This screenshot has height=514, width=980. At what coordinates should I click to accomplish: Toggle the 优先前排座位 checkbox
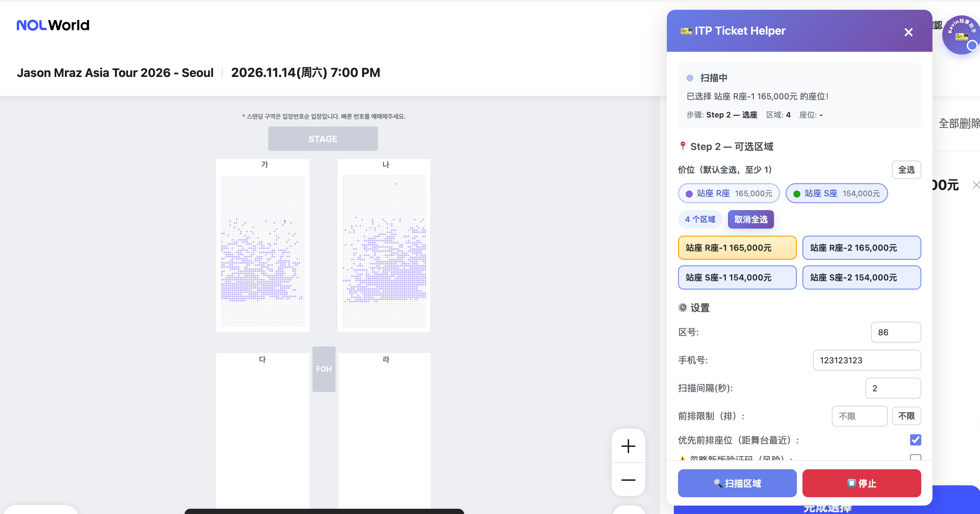[915, 440]
